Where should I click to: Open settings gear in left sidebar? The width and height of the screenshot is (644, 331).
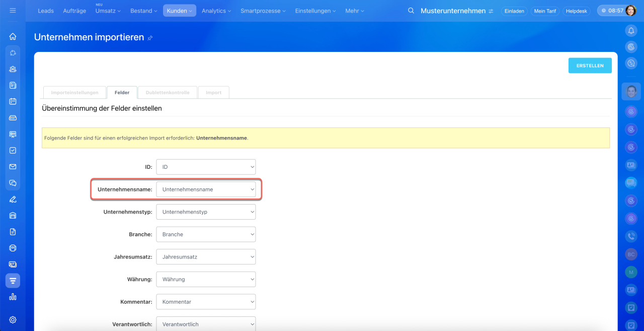[x=13, y=319]
